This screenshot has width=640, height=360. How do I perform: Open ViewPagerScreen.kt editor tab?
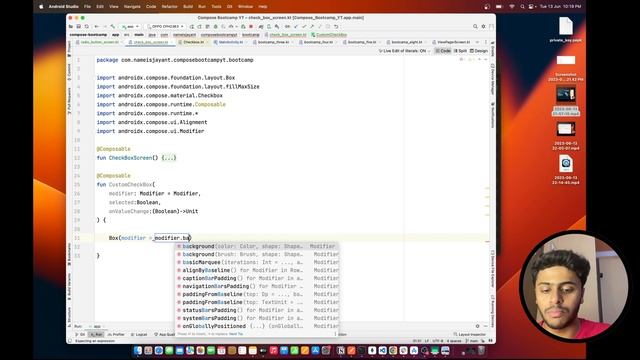click(454, 42)
